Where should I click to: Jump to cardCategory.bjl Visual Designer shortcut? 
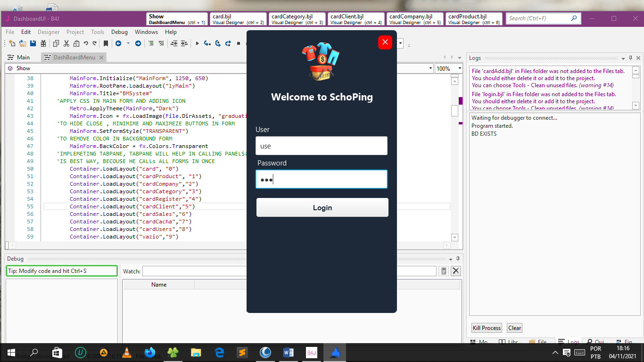pos(297,19)
